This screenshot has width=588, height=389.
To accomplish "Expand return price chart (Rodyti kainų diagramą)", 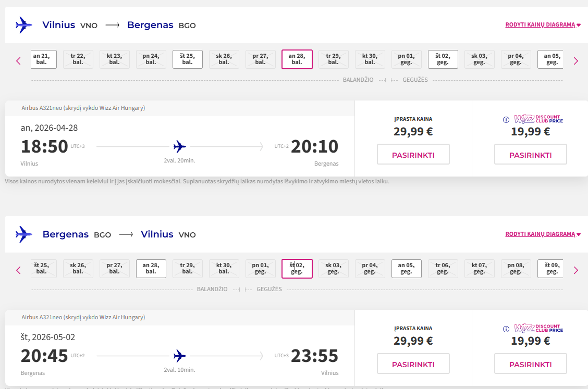I will pos(543,234).
